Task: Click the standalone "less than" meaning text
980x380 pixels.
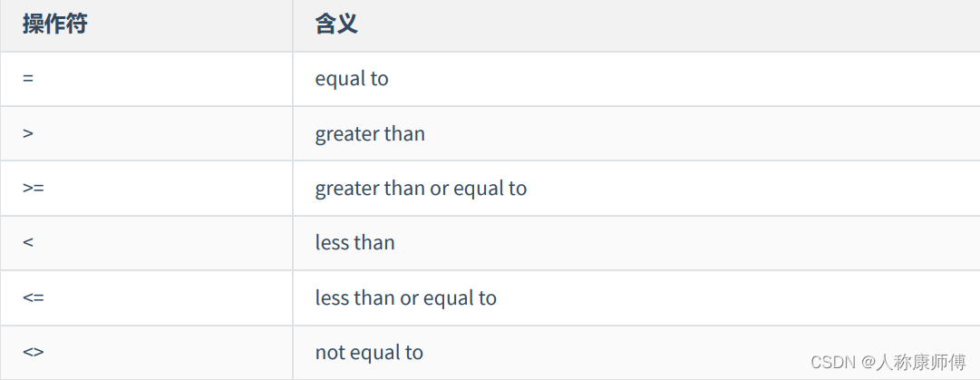Action: 354,243
